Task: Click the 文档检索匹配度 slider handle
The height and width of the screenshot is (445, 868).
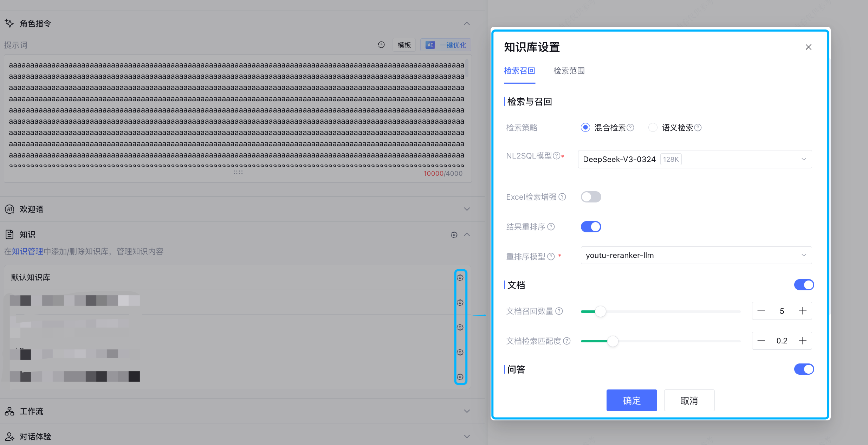Action: [x=613, y=341]
